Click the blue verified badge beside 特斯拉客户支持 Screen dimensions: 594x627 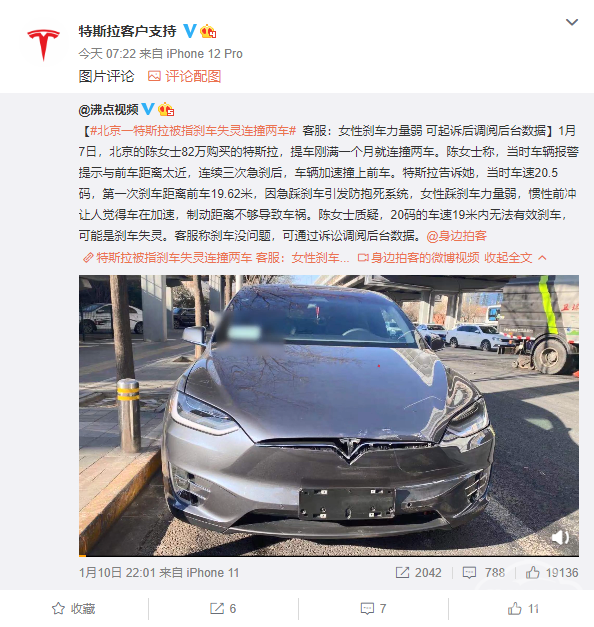190,31
